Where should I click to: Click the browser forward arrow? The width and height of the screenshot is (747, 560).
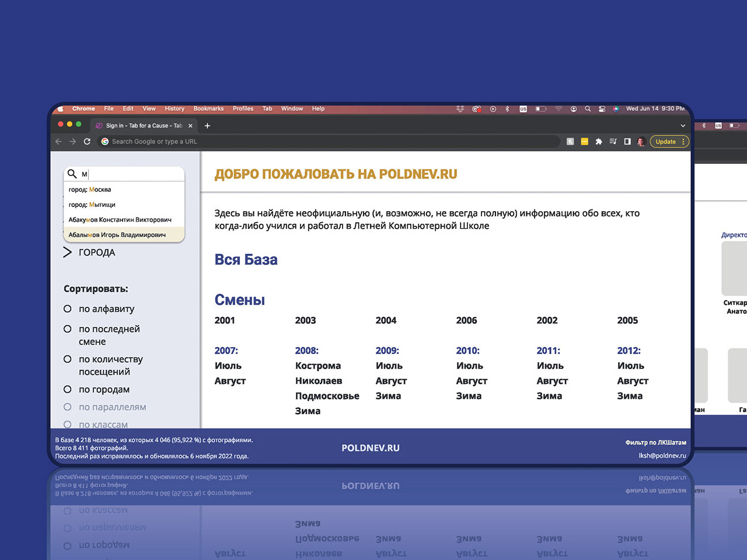(72, 141)
